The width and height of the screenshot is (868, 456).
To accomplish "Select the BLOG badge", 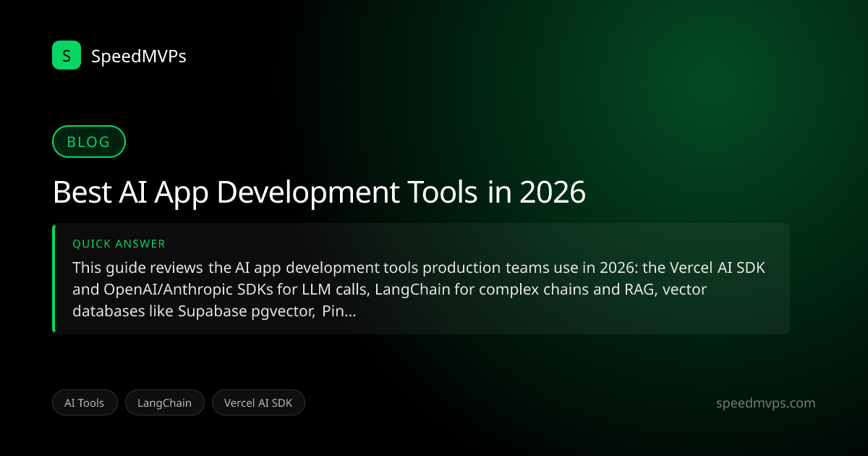I will coord(89,142).
